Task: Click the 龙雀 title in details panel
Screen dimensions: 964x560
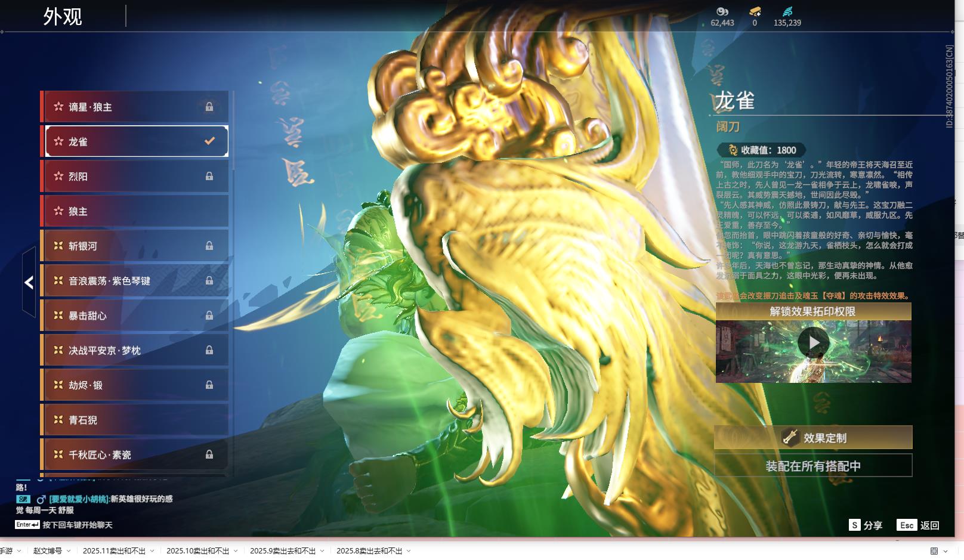Action: coord(735,101)
